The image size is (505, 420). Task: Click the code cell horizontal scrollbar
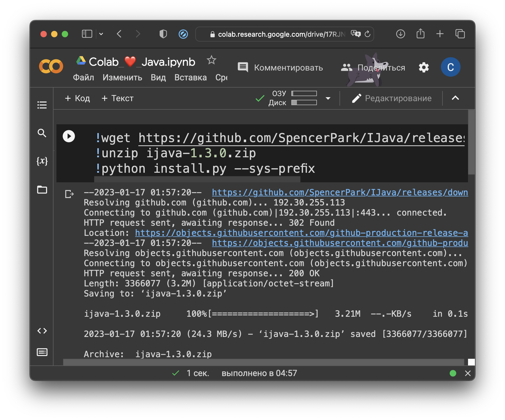(197, 180)
